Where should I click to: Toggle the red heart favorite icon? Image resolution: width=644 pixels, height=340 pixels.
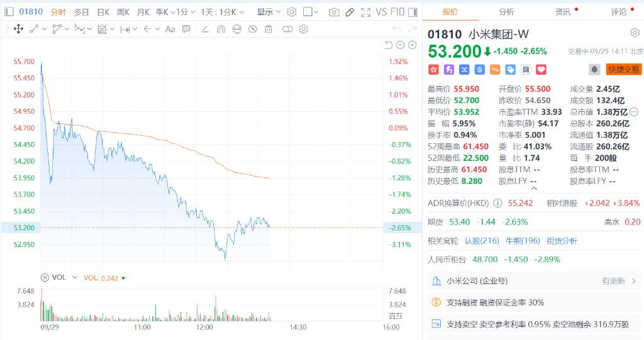coord(541,70)
